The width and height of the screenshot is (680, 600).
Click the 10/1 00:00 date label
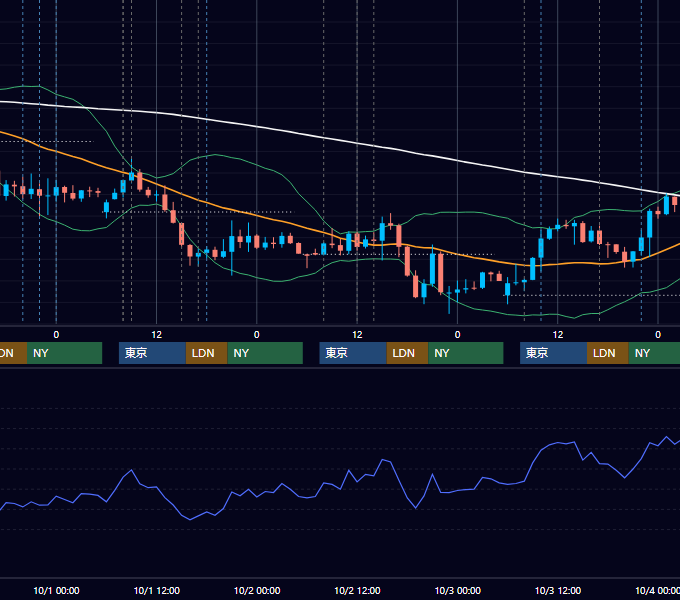pos(56,590)
